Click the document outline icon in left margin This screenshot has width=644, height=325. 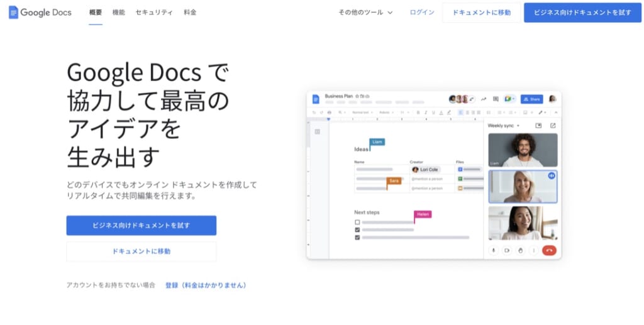pos(317,132)
